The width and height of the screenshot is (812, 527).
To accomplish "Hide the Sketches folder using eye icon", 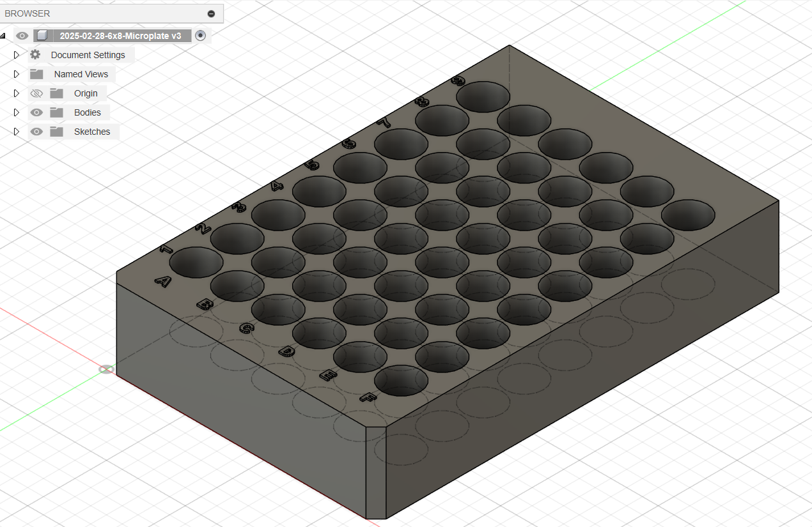I will pyautogui.click(x=36, y=132).
